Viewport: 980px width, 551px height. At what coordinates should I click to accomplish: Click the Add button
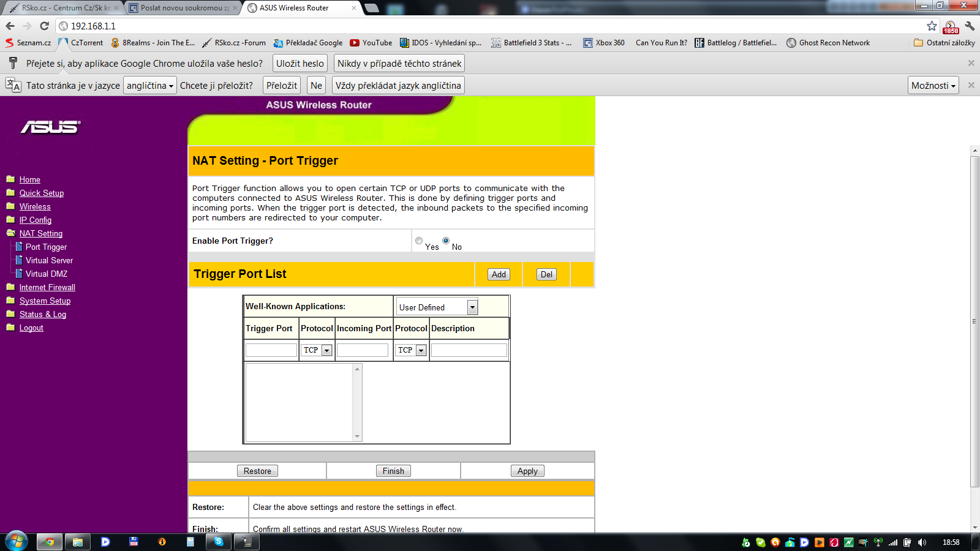tap(499, 274)
